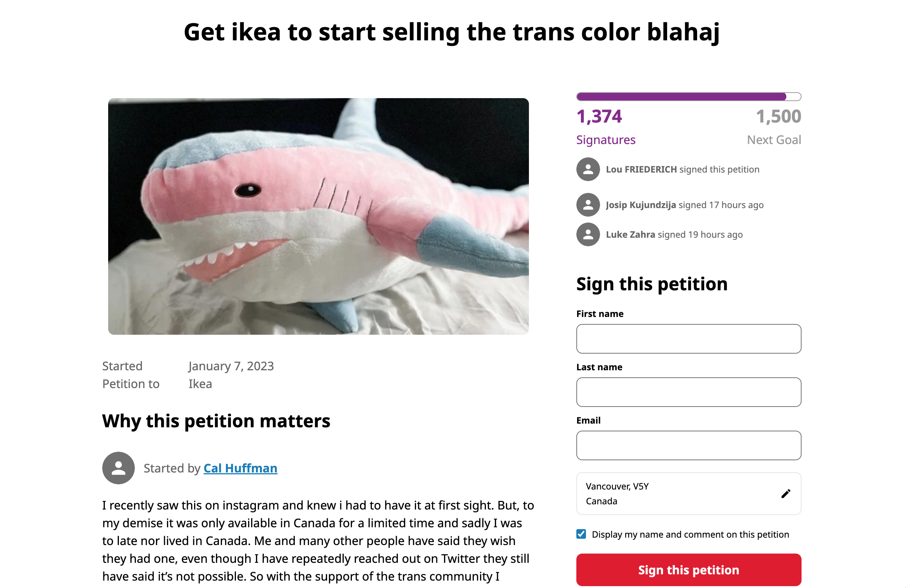Click the 1,374 signatures count

tap(599, 117)
